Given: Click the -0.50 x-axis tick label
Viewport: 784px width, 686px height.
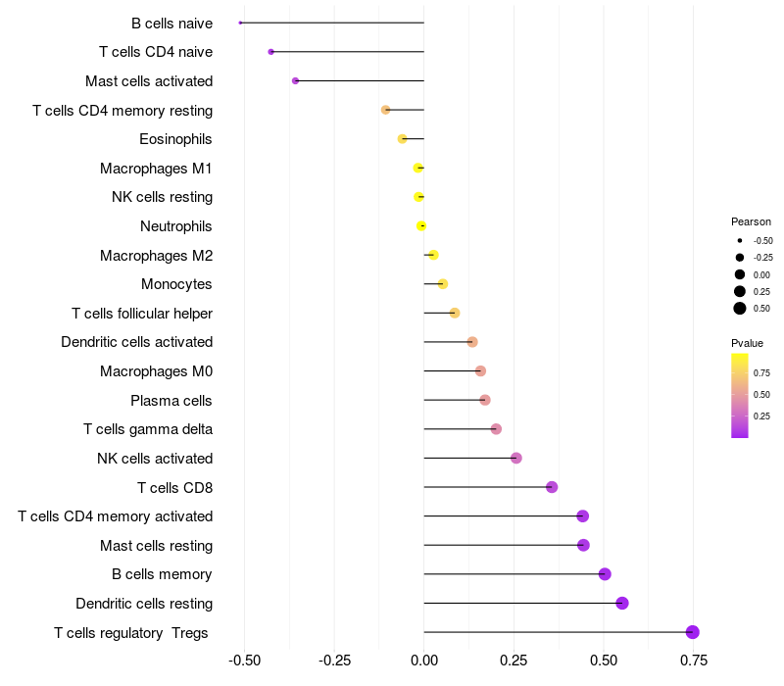Looking at the screenshot, I should click(244, 661).
